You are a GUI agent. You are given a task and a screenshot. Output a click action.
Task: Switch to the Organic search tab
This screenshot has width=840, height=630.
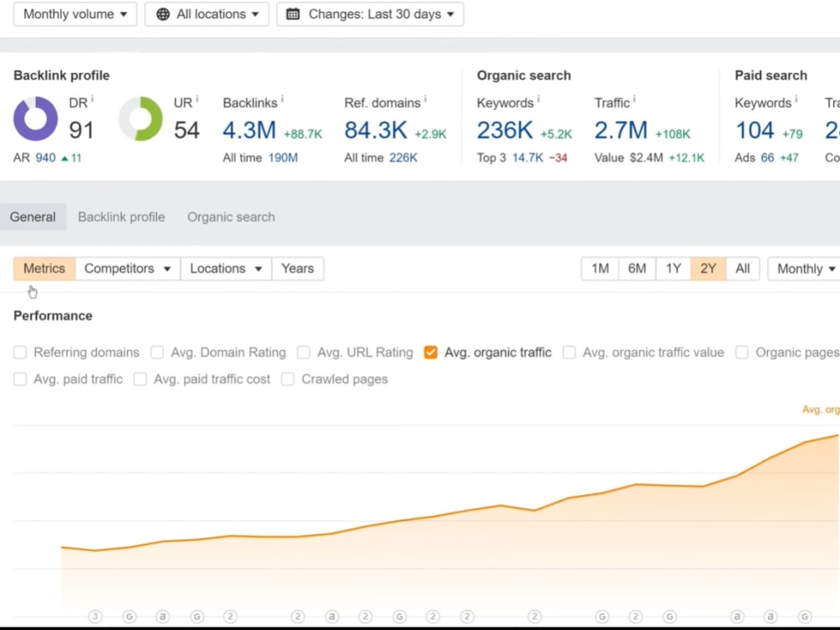click(x=231, y=217)
